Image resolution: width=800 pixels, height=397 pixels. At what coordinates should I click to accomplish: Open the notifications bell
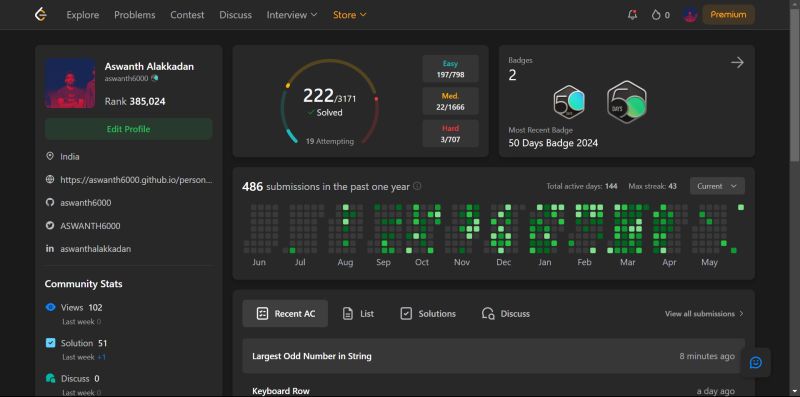[632, 15]
